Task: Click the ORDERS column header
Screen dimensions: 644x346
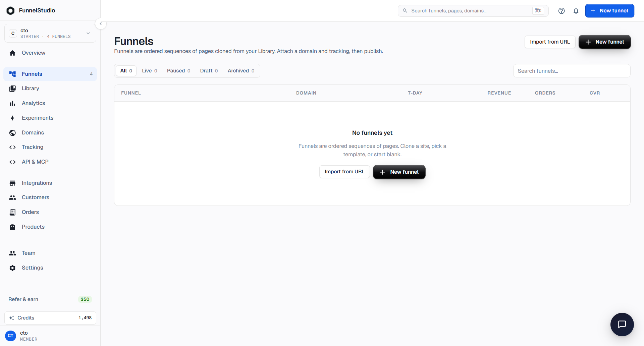Action: pos(545,93)
